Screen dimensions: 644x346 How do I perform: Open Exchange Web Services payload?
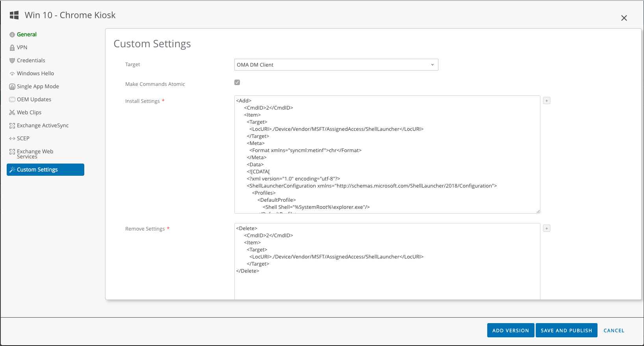tap(35, 154)
